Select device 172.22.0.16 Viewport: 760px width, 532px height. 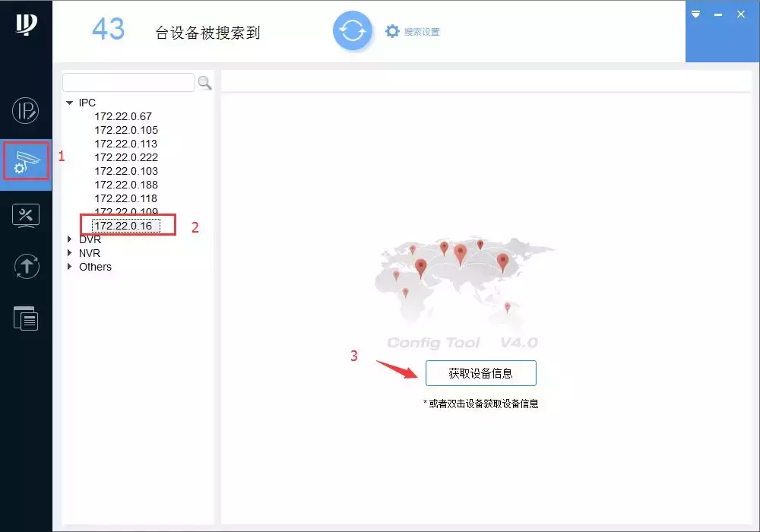126,225
